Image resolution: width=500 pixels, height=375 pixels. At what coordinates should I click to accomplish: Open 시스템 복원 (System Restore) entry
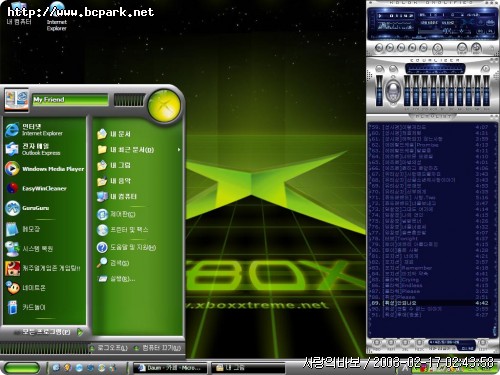[x=44, y=249]
